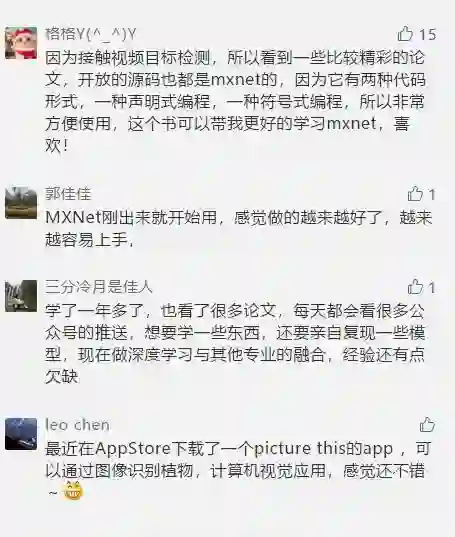Open 格格Y(^_^)Y's Santa avatar picture

tap(21, 43)
